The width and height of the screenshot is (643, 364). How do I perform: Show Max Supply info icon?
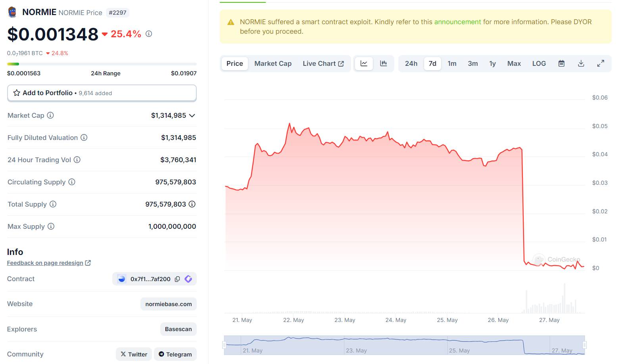(51, 226)
